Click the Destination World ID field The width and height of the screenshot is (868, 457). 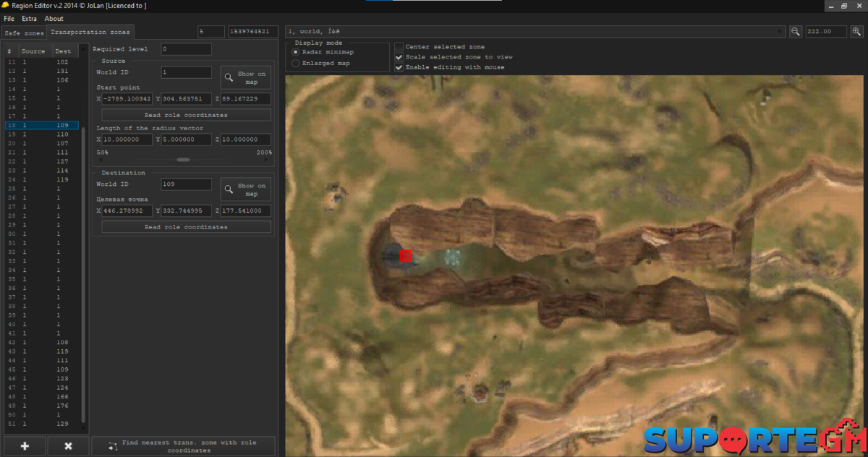click(187, 184)
